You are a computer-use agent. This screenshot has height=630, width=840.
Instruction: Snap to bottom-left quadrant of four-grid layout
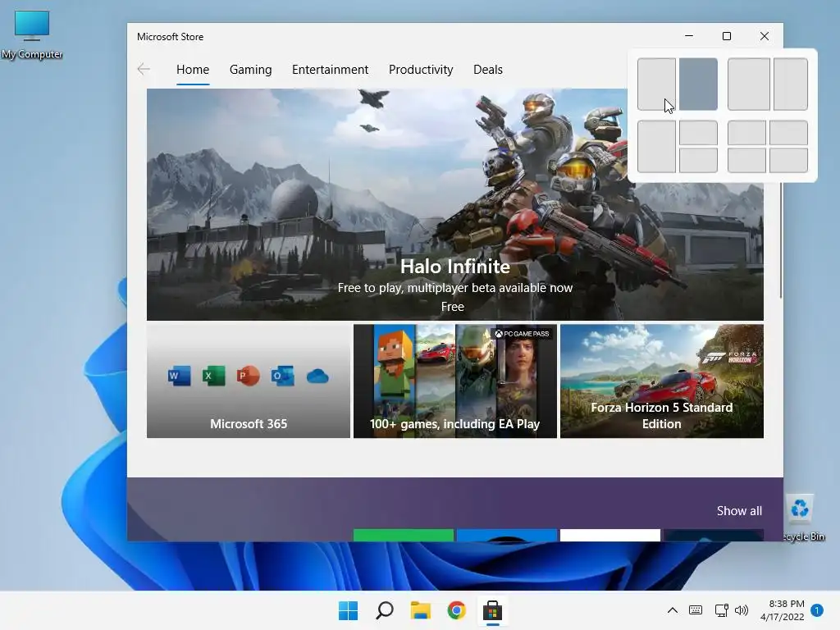(x=746, y=160)
